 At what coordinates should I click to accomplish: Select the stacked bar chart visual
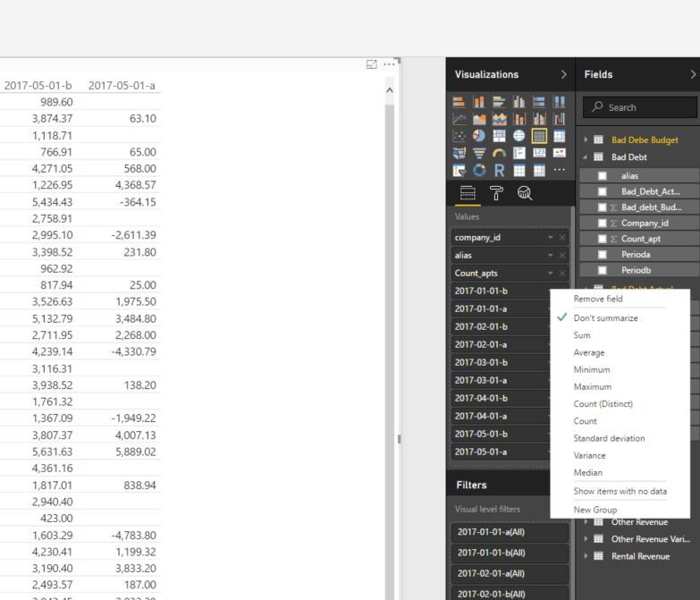(459, 102)
